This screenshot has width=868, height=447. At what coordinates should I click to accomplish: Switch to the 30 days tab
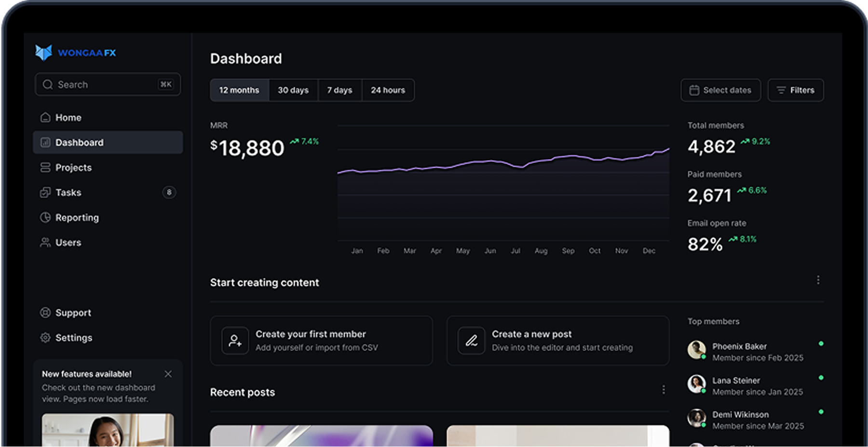point(293,90)
